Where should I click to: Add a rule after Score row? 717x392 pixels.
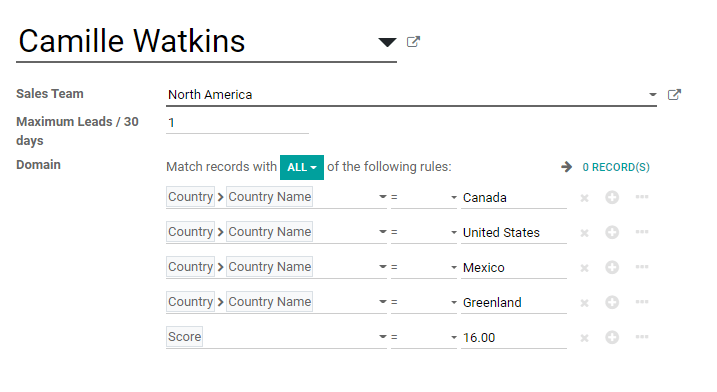(x=612, y=338)
